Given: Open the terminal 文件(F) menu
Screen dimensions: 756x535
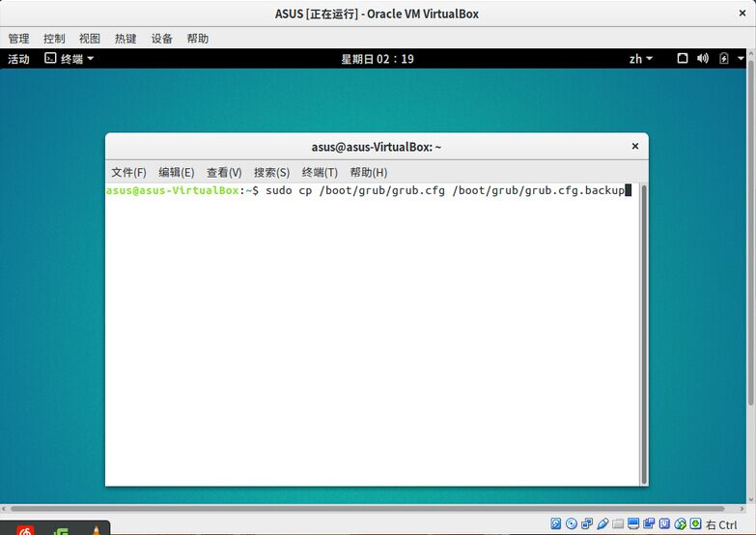Looking at the screenshot, I should [128, 172].
